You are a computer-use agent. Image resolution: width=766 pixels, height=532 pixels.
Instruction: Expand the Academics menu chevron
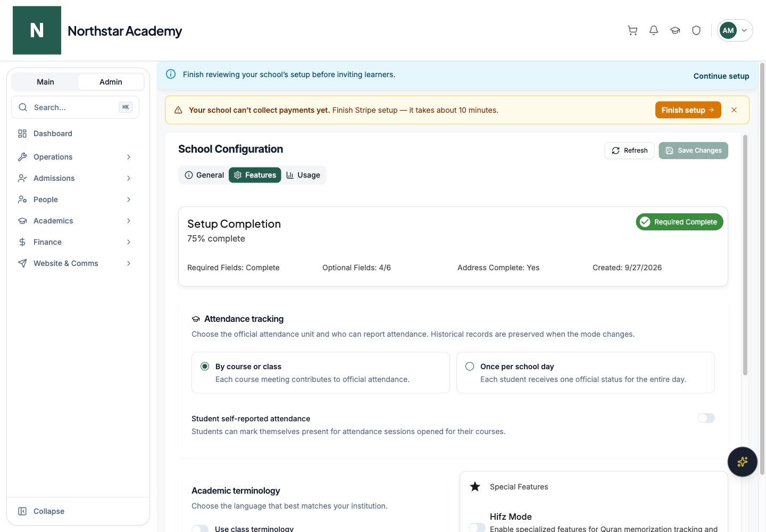[129, 221]
